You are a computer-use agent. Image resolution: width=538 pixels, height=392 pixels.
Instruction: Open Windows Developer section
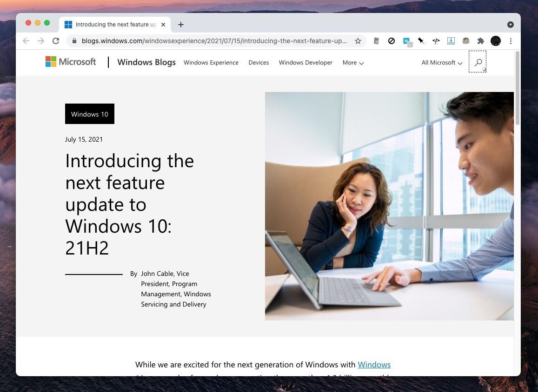pyautogui.click(x=306, y=62)
